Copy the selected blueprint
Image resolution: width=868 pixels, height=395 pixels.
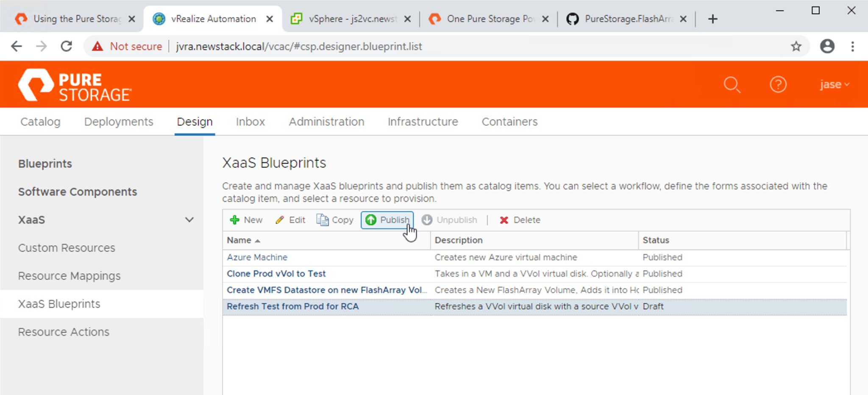coord(335,220)
